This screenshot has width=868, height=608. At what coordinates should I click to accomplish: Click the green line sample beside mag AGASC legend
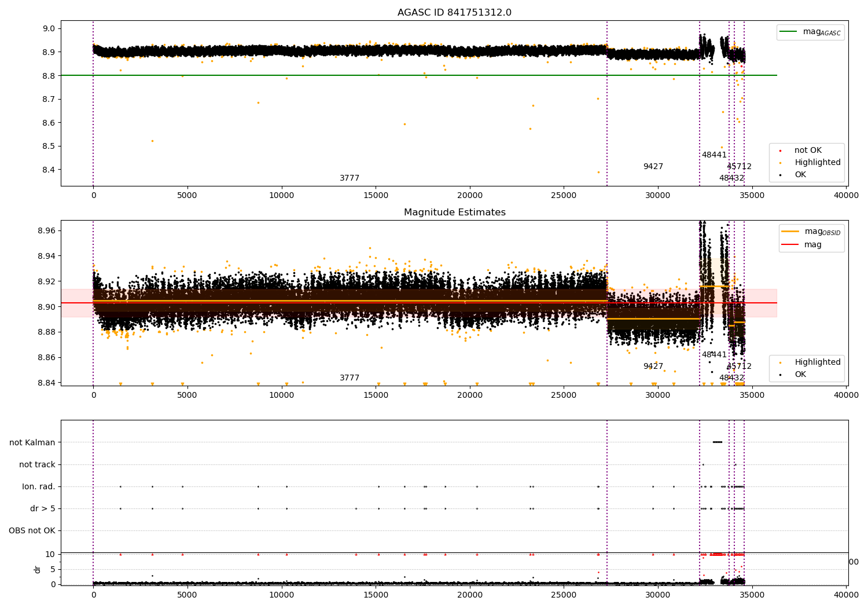[788, 32]
